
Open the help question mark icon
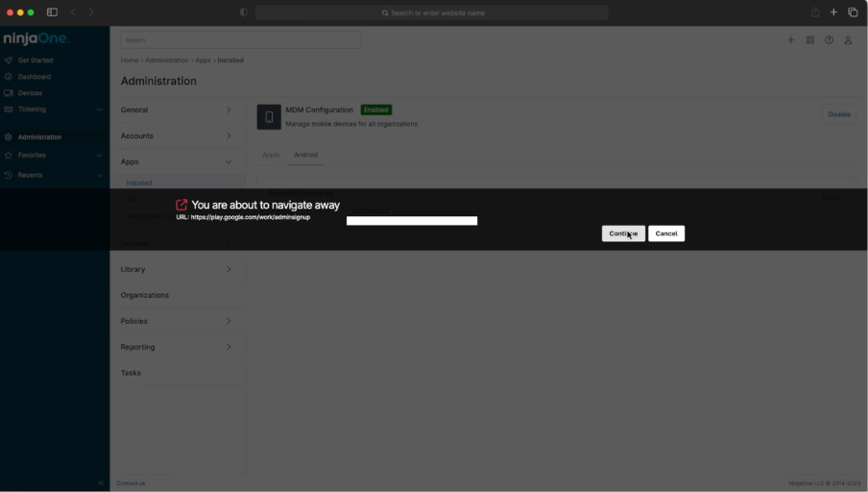tap(829, 40)
